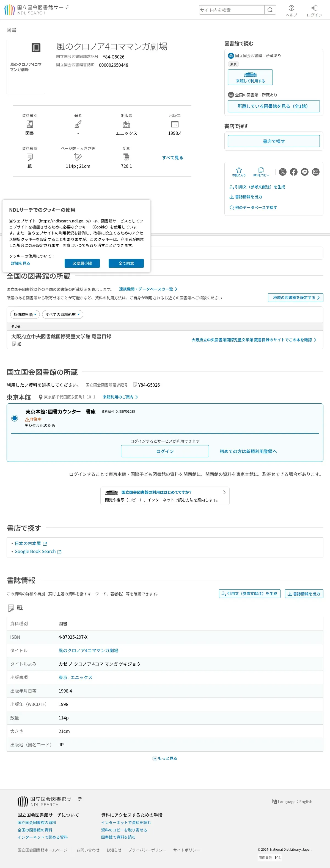This screenshot has width=330, height=868.
Task: Open 国立国会図書館ホームページ footer link
Action: click(43, 850)
